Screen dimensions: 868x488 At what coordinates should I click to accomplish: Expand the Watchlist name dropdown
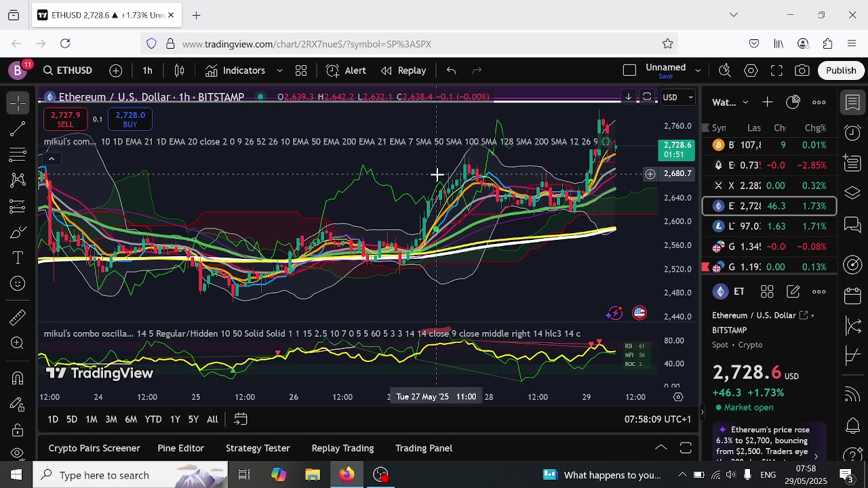730,102
